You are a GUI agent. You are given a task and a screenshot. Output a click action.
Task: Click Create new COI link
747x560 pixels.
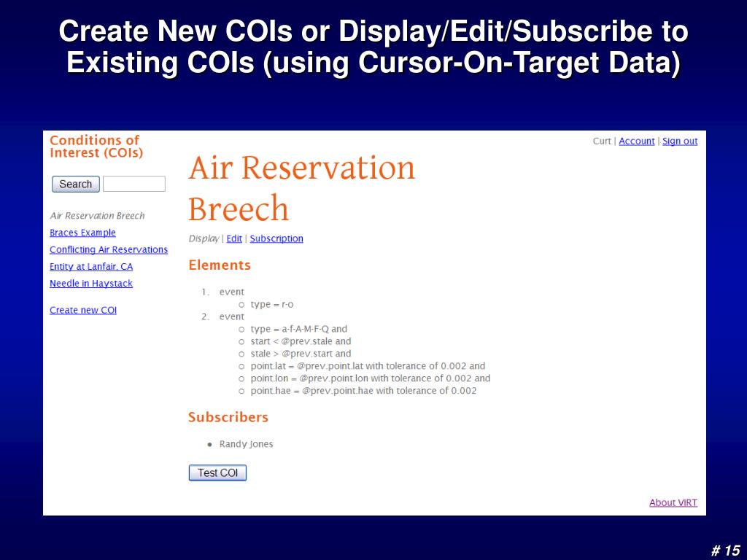point(83,310)
